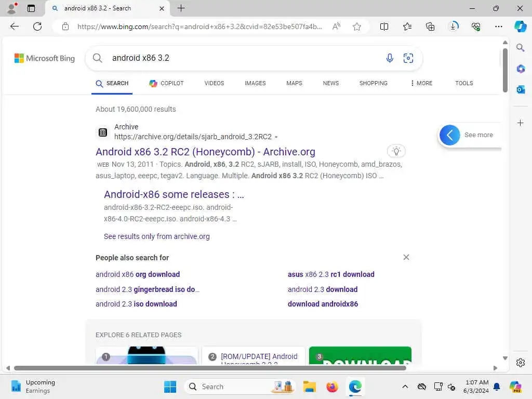Open the Favorites list toolbar icon
This screenshot has width=532, height=399.
pos(407,26)
